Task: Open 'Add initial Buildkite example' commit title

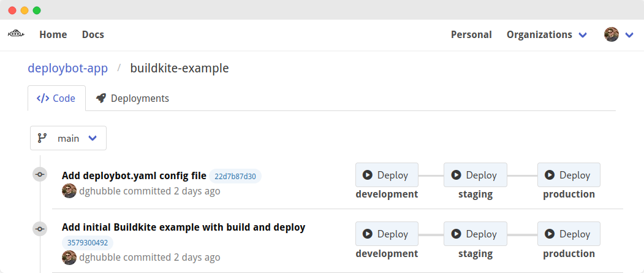Action: 184,228
